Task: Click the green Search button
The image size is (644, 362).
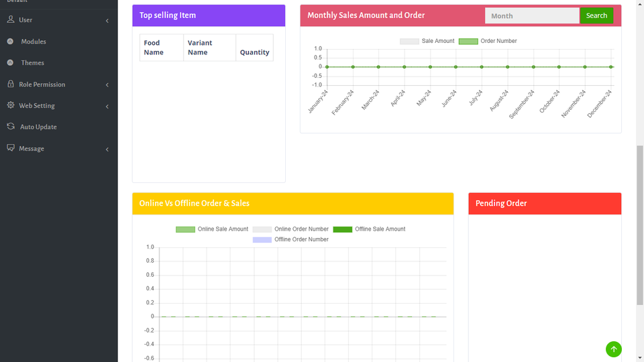Action: tap(596, 15)
